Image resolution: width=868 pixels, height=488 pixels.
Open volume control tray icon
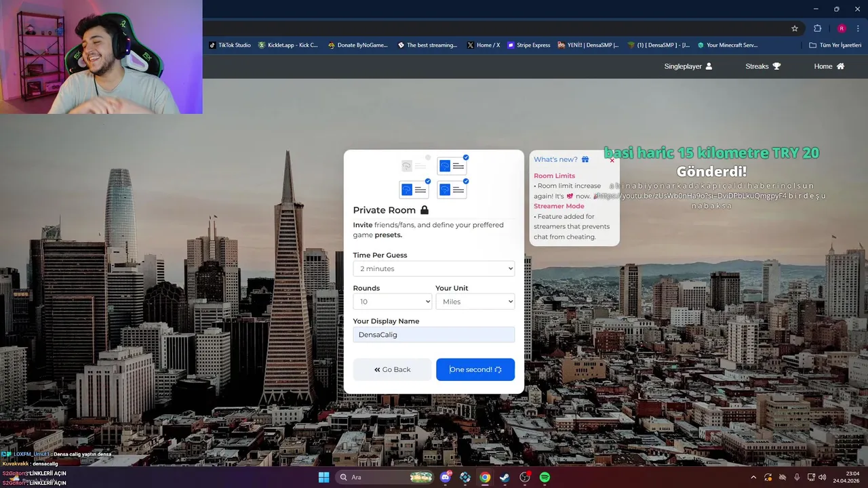pos(823,477)
